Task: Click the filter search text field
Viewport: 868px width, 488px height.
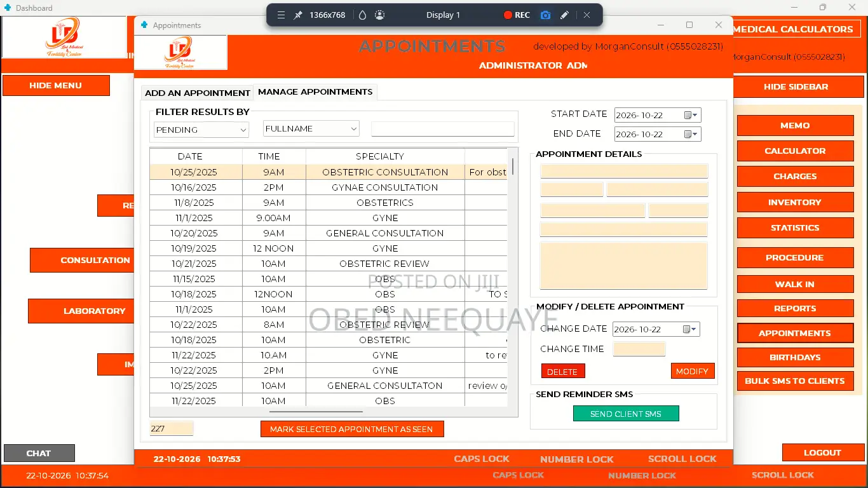Action: tap(442, 129)
